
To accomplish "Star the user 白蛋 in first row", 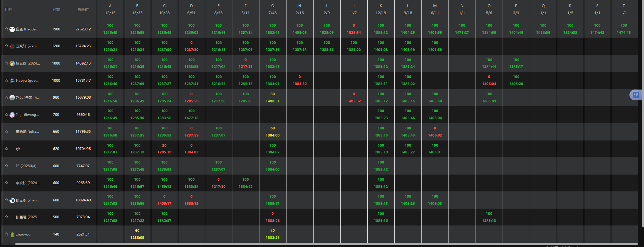I will click(x=6, y=29).
